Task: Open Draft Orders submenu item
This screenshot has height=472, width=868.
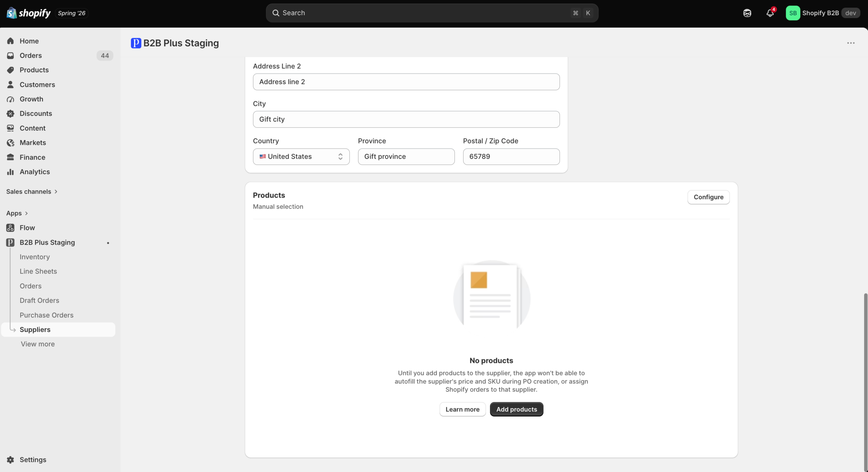Action: pyautogui.click(x=40, y=300)
